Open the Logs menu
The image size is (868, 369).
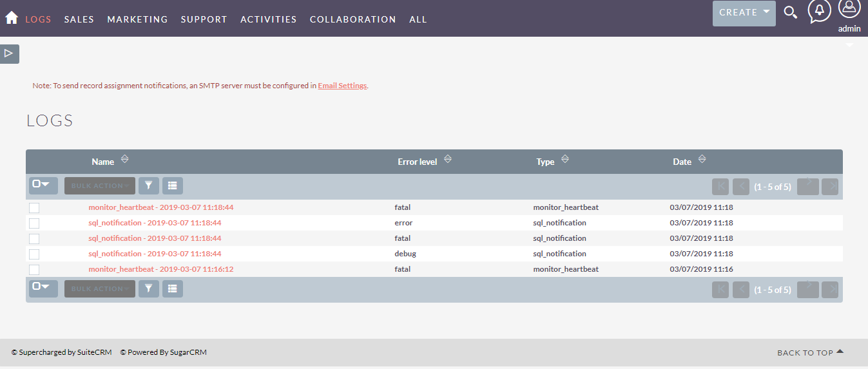click(x=38, y=19)
